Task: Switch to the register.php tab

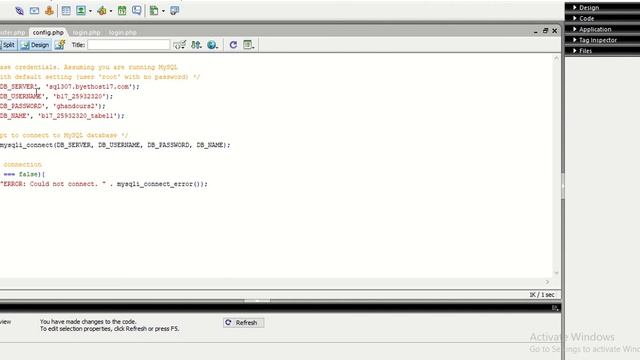Action: [12, 32]
